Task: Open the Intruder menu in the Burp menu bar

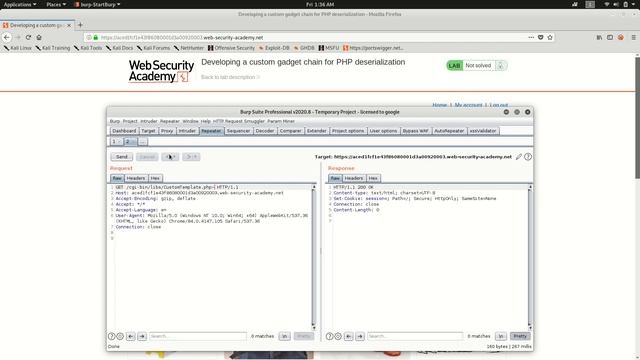Action: click(149, 121)
